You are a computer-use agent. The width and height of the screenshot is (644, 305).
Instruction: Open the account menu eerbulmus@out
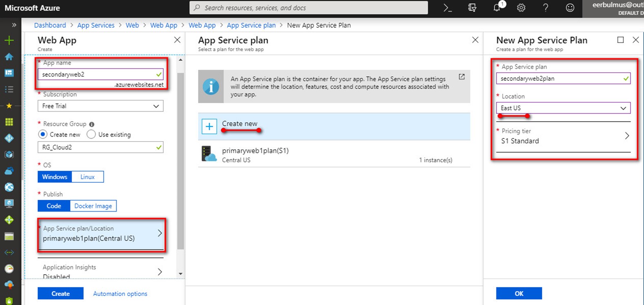(613, 8)
